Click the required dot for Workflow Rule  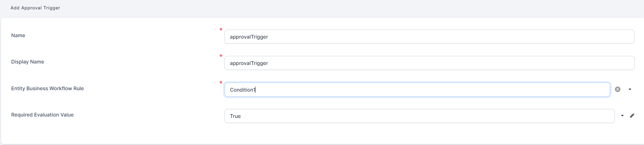point(221,82)
